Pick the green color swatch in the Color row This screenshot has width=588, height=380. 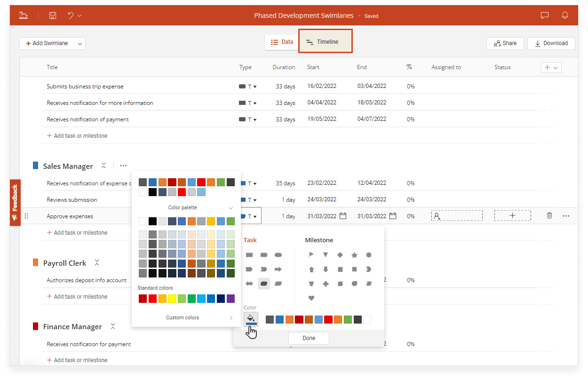[x=348, y=319]
